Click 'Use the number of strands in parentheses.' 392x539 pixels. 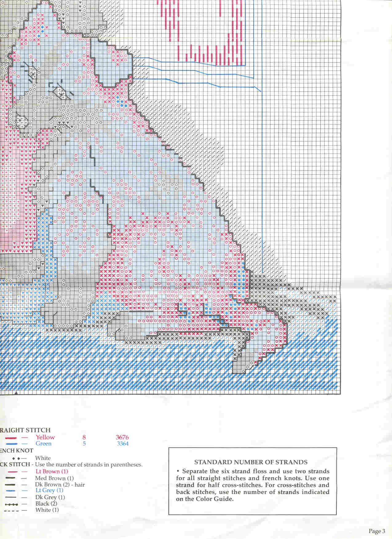point(89,465)
